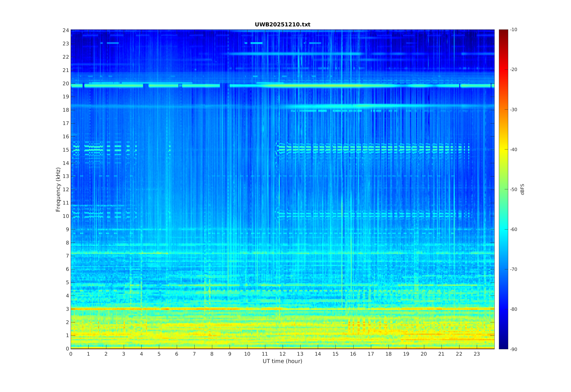
Task: Click the UT time (hour) axis label
Action: 282,361
